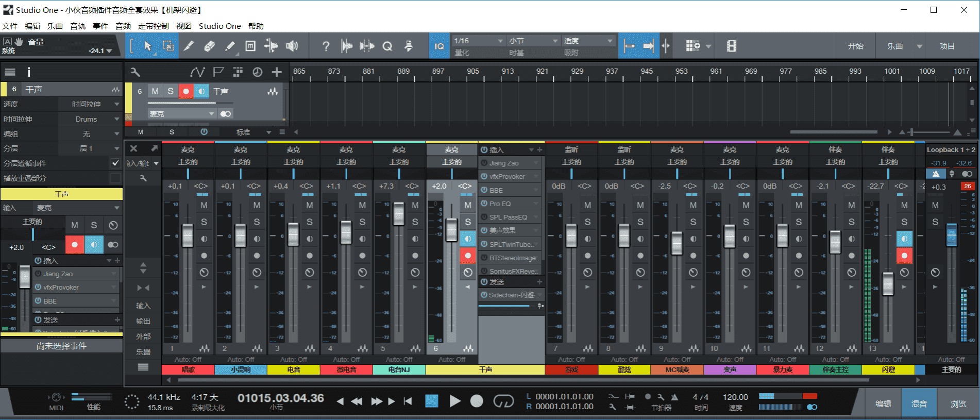The width and height of the screenshot is (980, 420).
Task: Open the Drums timestretch dropdown
Action: [x=91, y=119]
